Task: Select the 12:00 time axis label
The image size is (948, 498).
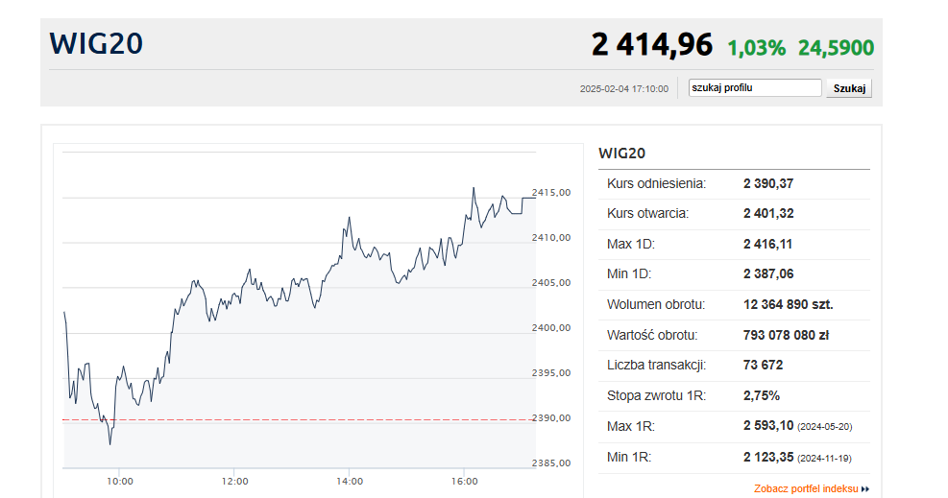Action: coord(233,481)
